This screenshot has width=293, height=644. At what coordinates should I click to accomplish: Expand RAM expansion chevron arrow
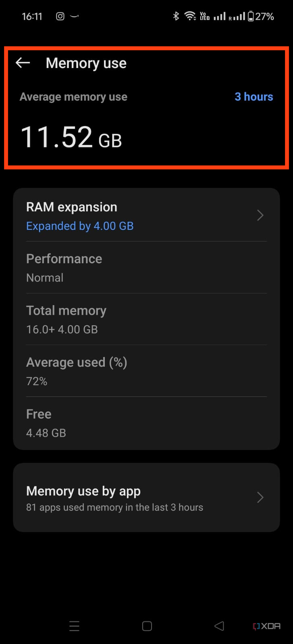click(x=260, y=215)
